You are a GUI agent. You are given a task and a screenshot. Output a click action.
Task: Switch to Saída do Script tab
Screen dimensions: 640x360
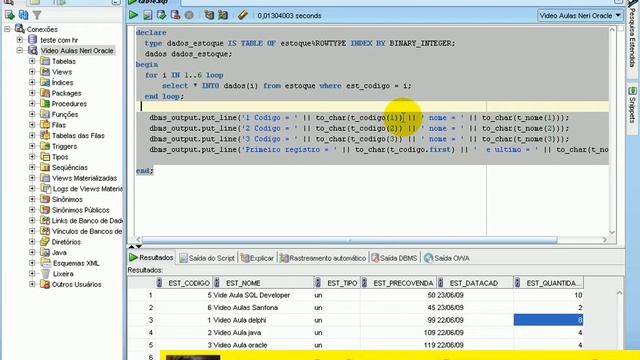pyautogui.click(x=207, y=258)
